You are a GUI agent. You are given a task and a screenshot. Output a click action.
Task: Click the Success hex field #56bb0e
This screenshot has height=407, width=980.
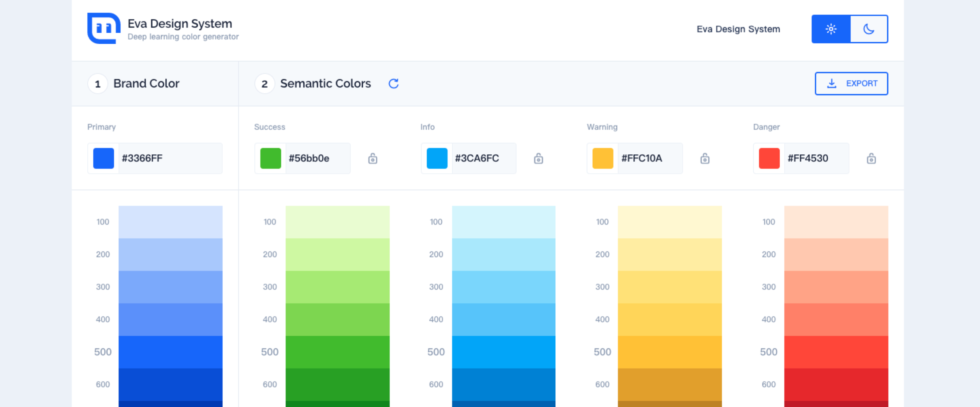pos(317,158)
